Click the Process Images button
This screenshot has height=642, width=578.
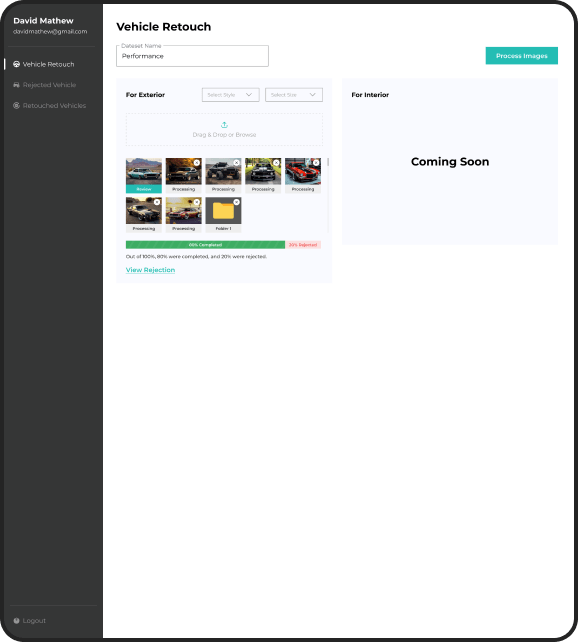(x=522, y=56)
